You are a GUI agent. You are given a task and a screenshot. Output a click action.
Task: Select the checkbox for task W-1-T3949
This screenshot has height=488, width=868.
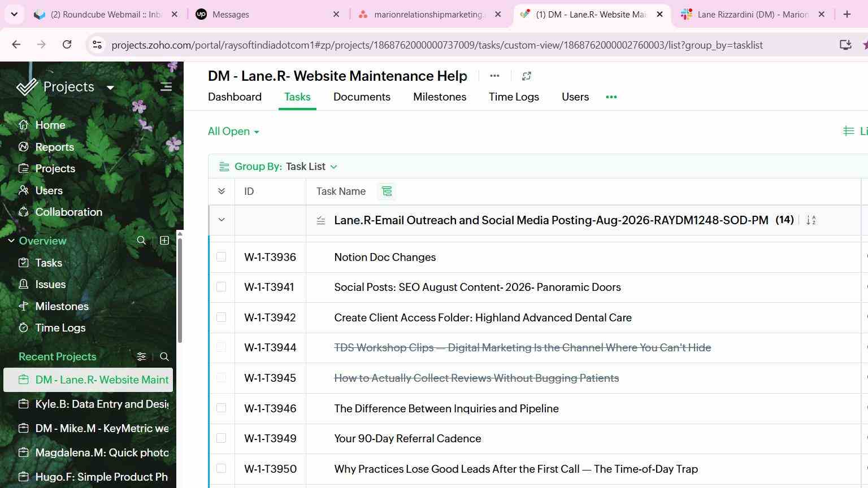point(222,438)
